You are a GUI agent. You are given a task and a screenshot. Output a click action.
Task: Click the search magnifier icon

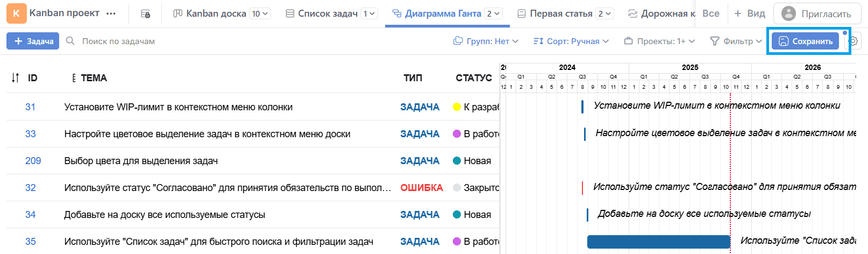point(70,41)
